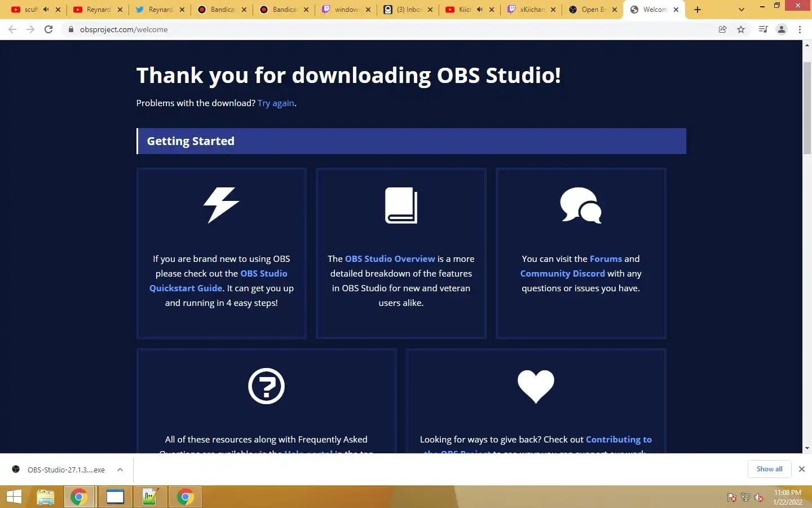
Task: Open the Windows Start button
Action: [14, 497]
